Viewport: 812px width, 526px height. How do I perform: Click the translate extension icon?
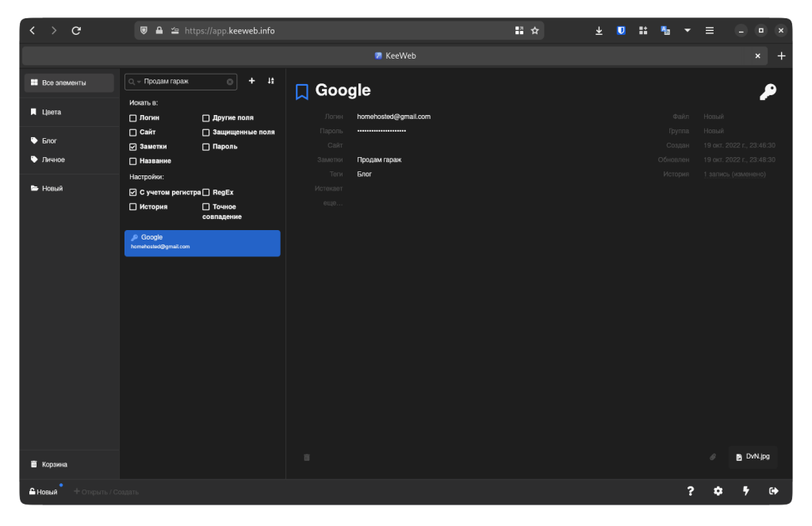tap(665, 31)
